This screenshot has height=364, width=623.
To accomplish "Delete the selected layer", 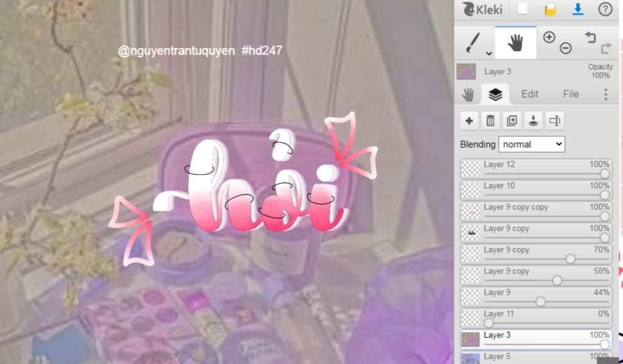I will click(x=490, y=121).
